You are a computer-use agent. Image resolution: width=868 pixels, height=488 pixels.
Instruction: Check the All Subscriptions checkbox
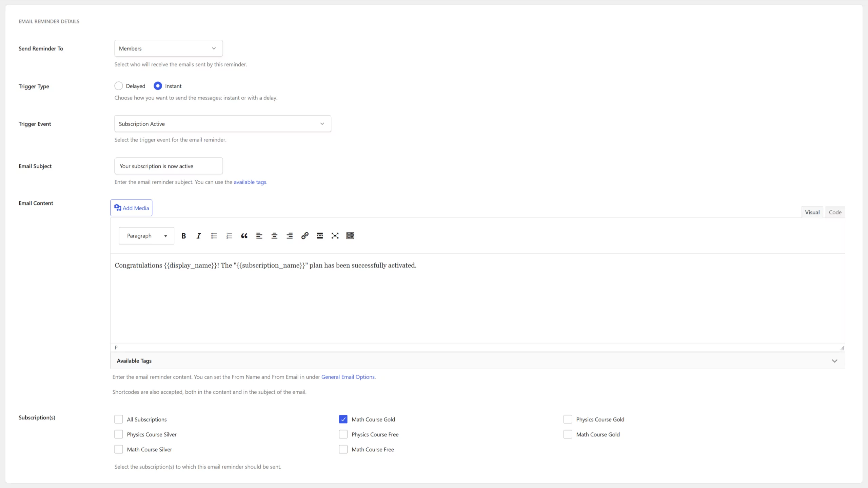119,419
